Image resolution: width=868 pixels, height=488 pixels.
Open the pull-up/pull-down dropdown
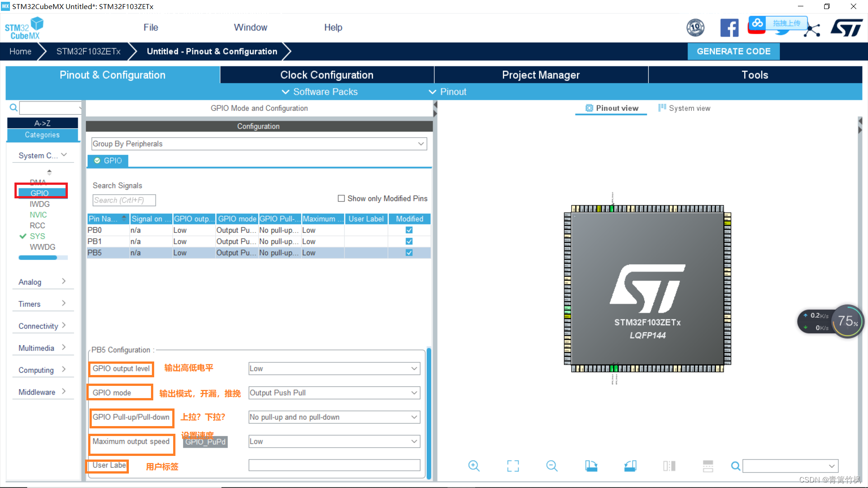coord(334,417)
